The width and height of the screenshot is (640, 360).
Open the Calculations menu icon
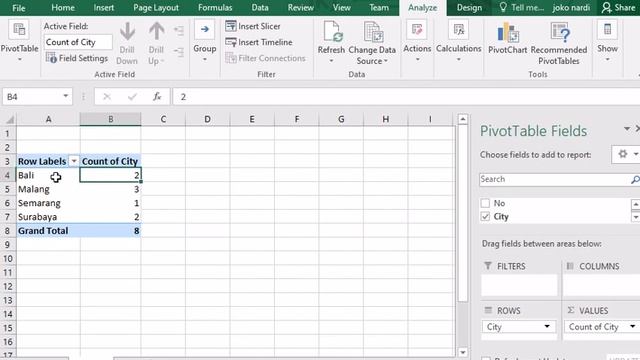click(458, 30)
